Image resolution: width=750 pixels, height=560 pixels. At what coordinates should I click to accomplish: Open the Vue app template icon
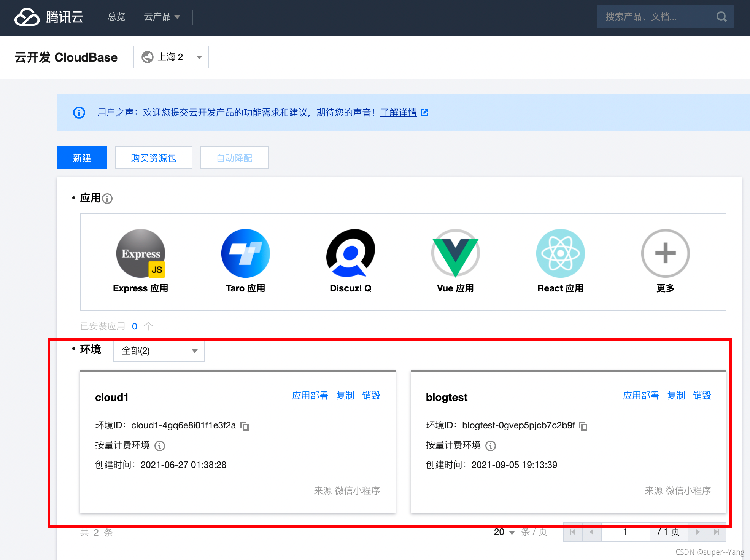[x=456, y=253]
